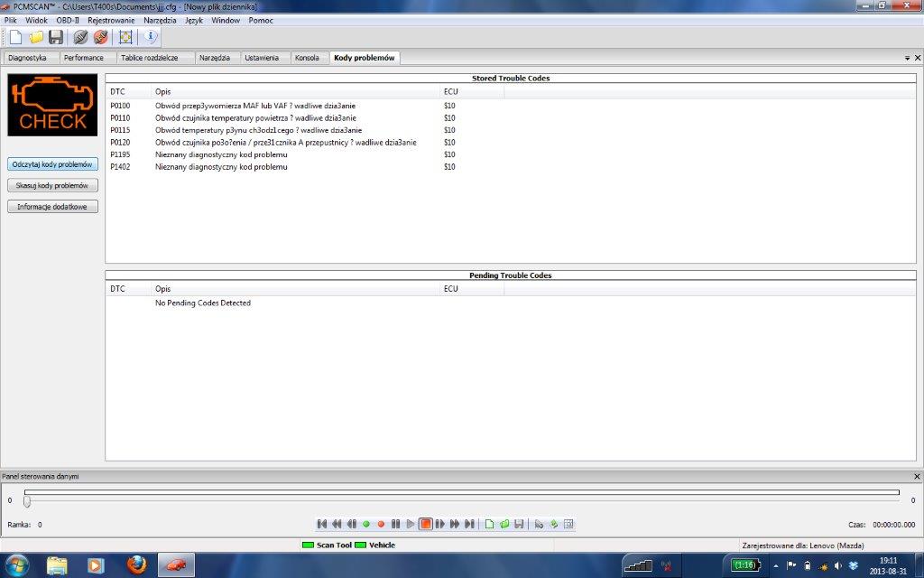Click the info icon in the top toolbar

pyautogui.click(x=151, y=37)
